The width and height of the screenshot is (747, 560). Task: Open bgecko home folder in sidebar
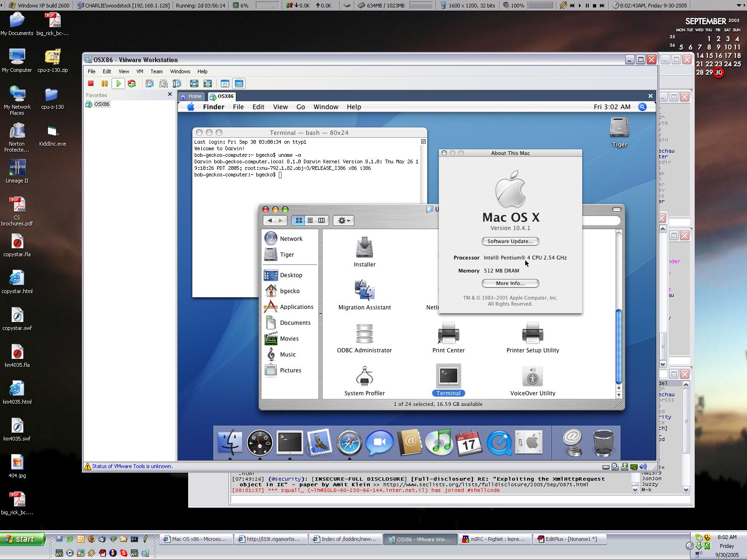(x=282, y=291)
